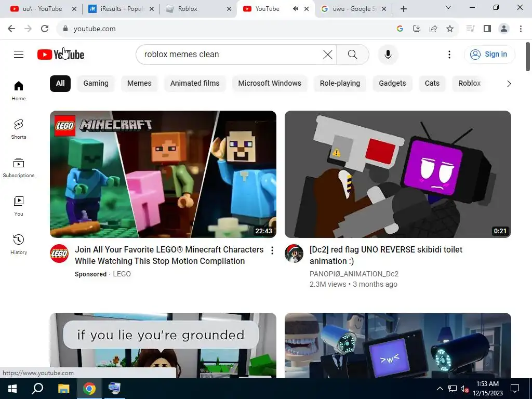Open the YouTube hamburger guide menu
Screen dimensions: 532x399
[19, 54]
